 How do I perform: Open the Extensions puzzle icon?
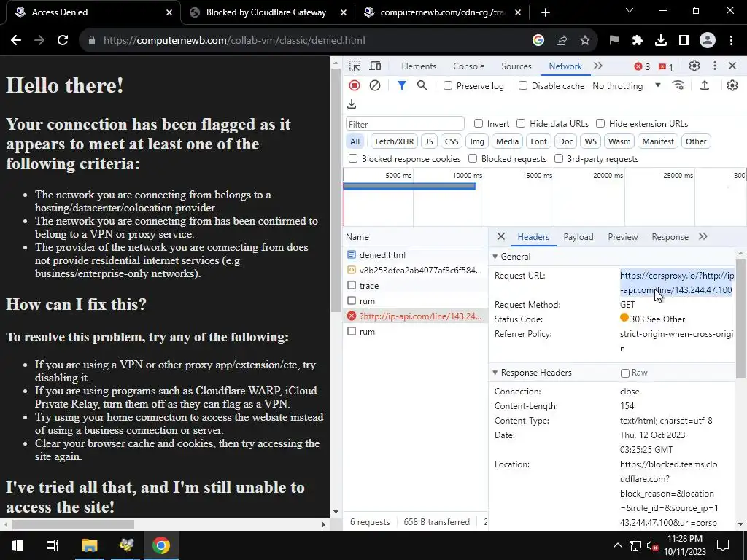tap(638, 41)
